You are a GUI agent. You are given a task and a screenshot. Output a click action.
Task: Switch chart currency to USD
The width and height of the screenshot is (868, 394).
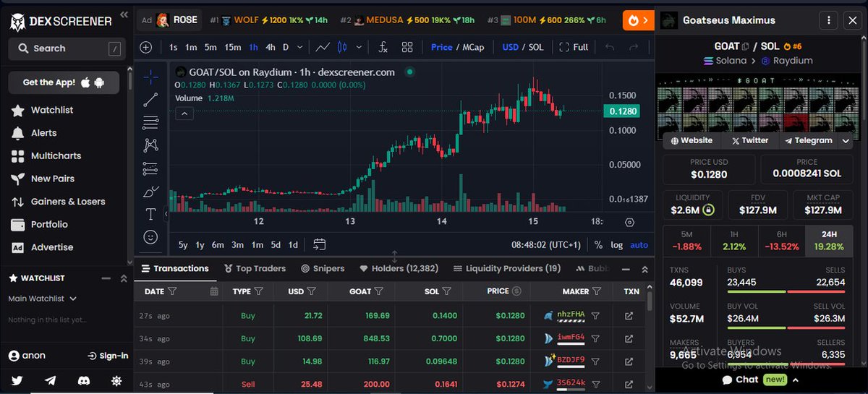click(x=511, y=47)
